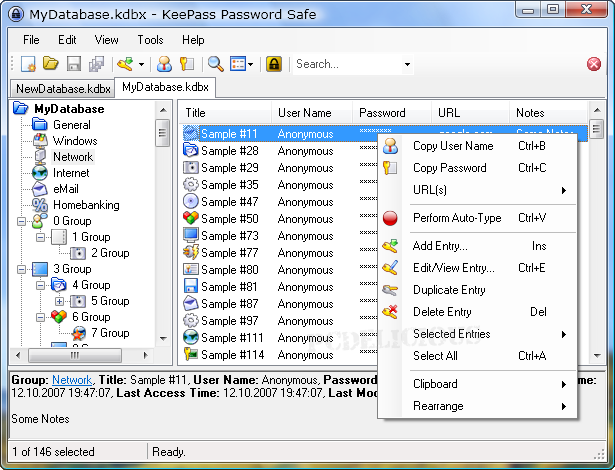
Task: Lock the workspace with padlock icon
Action: point(274,64)
